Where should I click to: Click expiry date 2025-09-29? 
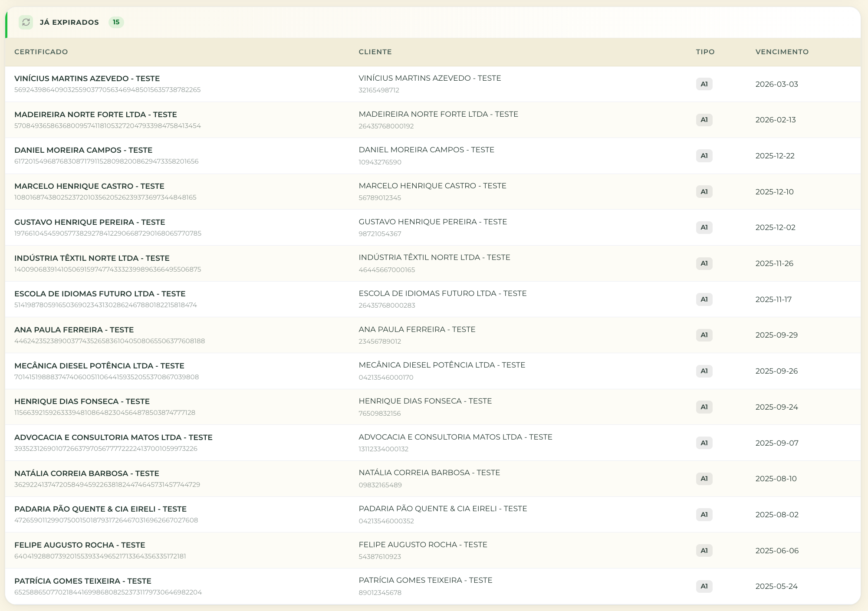[776, 335]
